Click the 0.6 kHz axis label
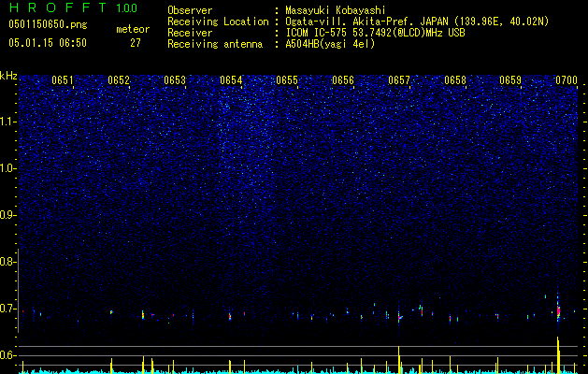Image resolution: width=588 pixels, height=374 pixels. 8,355
